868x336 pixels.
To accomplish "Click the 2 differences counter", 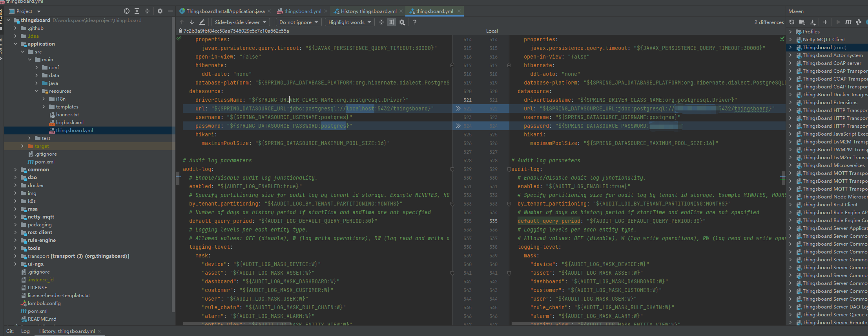I will [769, 22].
